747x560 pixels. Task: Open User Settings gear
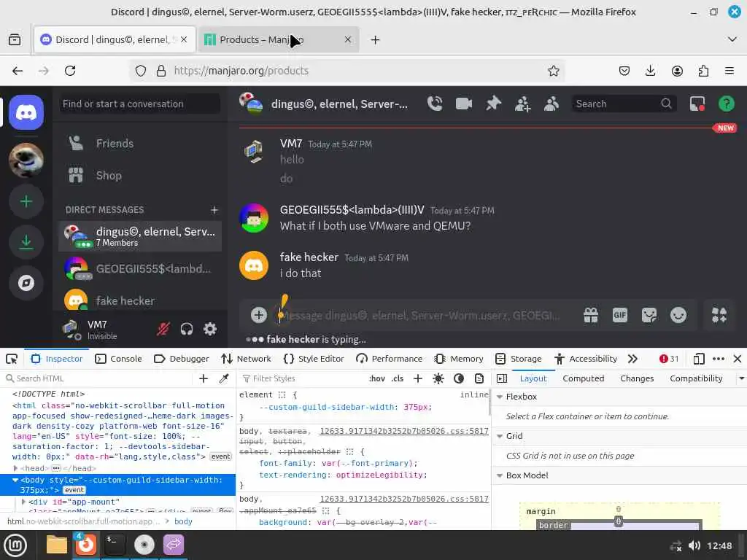pos(210,329)
